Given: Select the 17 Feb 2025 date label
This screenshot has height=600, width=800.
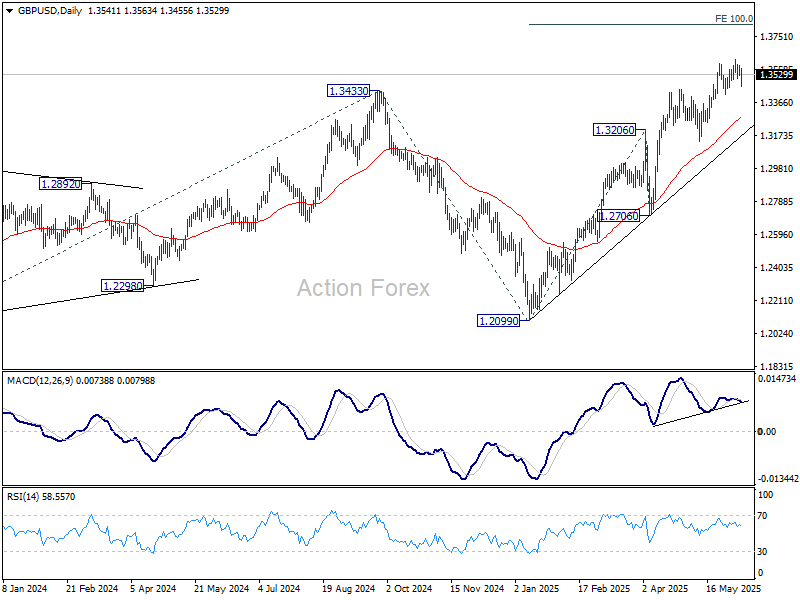Looking at the screenshot, I should pos(604,588).
